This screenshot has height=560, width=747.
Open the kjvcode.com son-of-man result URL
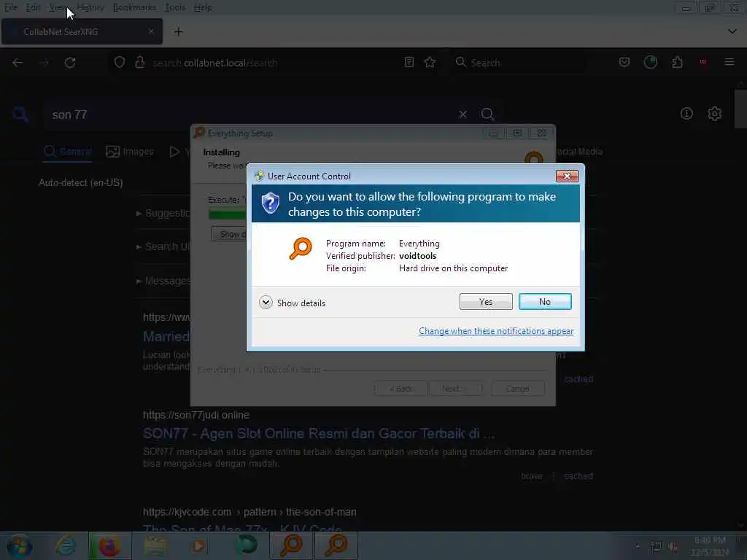[x=249, y=512]
